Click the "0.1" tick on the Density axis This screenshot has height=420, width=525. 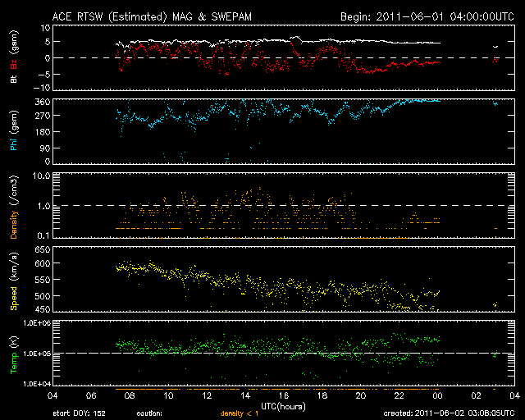(43, 235)
